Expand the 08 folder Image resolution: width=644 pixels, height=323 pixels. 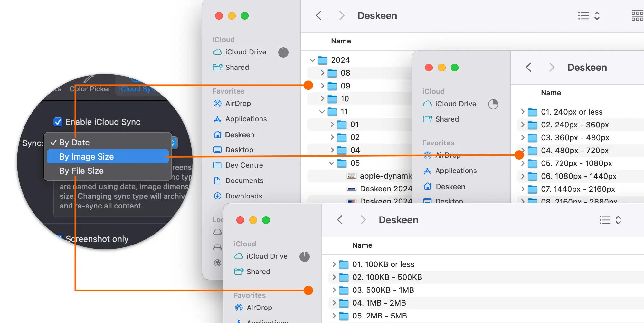point(322,73)
